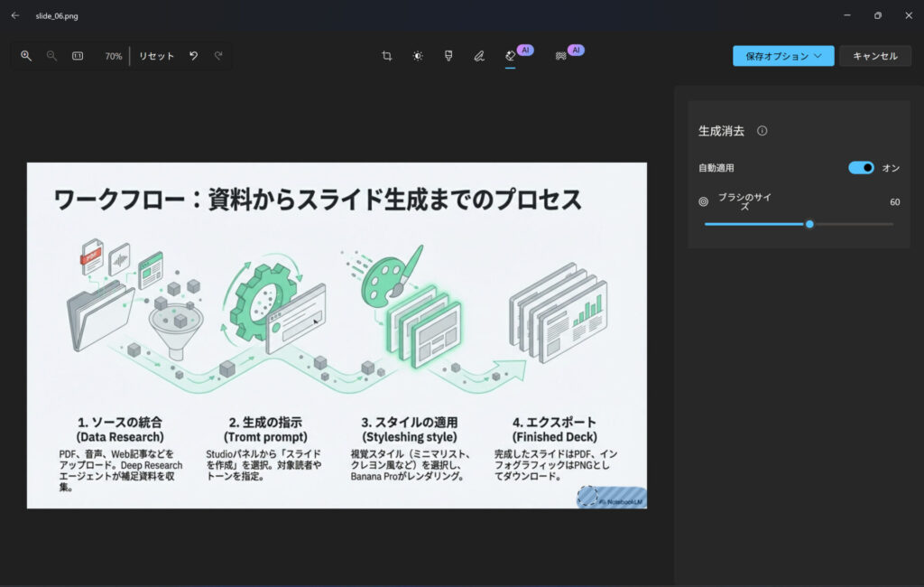Open the image adjustment (brightness) tool

click(417, 55)
